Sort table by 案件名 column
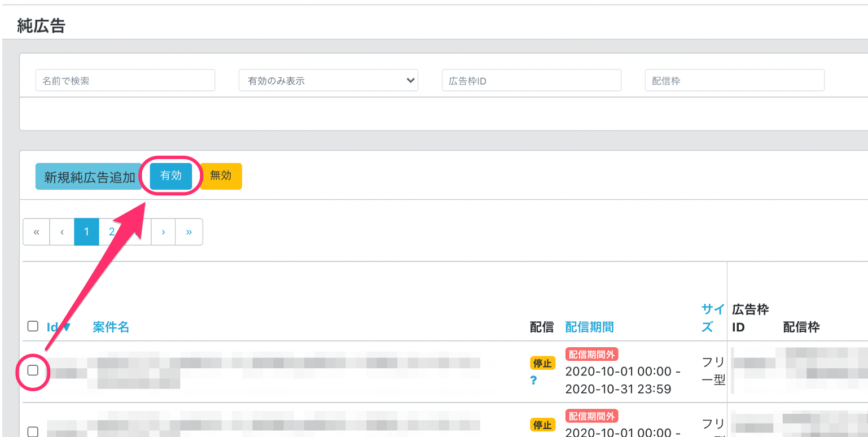The width and height of the screenshot is (868, 437). point(111,327)
